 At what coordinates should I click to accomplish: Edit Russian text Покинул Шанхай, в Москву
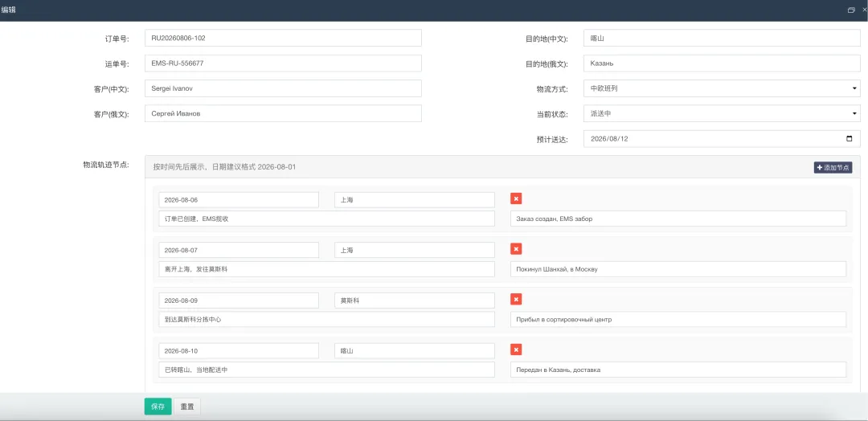(x=678, y=269)
